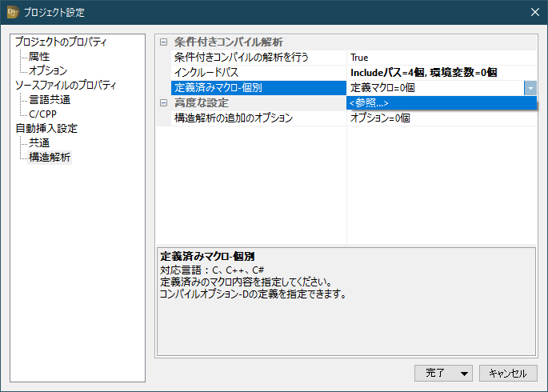548x392 pixels.
Task: Click the app icon in title bar
Action: pos(12,12)
